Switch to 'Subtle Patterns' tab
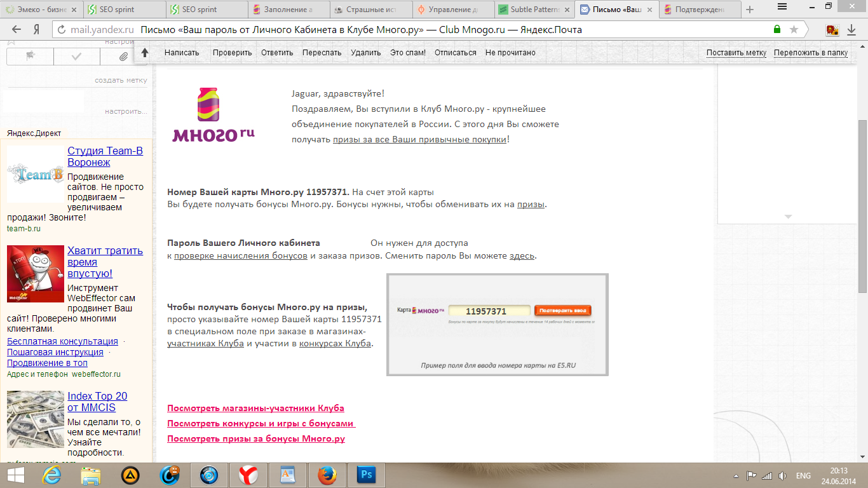This screenshot has width=868, height=488. [x=535, y=10]
